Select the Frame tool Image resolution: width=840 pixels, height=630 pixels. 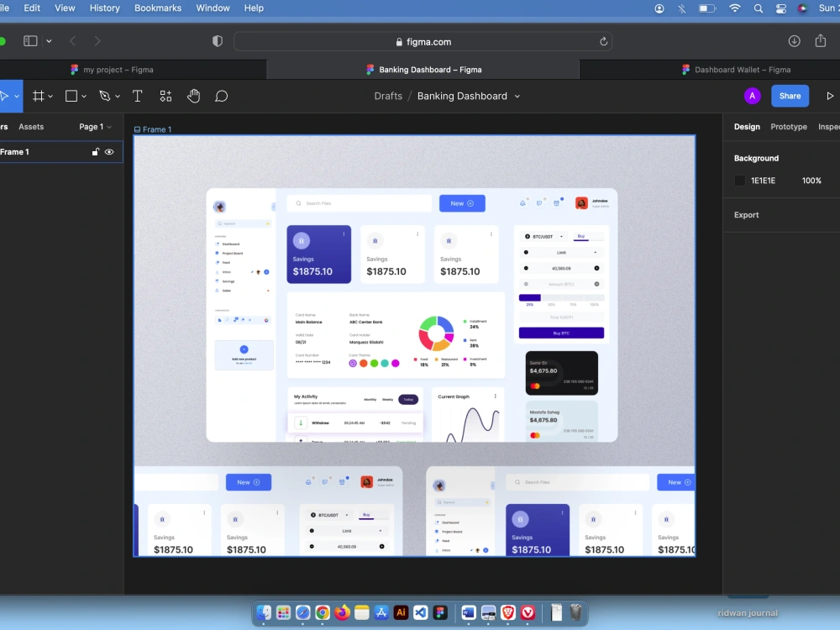point(37,96)
